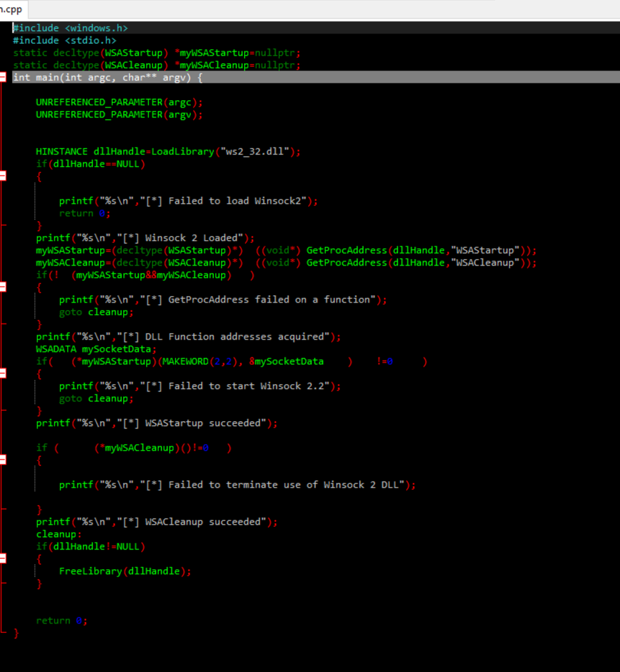The image size is (620, 672).
Task: Click goto cleanup; after GetProcAddress failed
Action: click(96, 312)
